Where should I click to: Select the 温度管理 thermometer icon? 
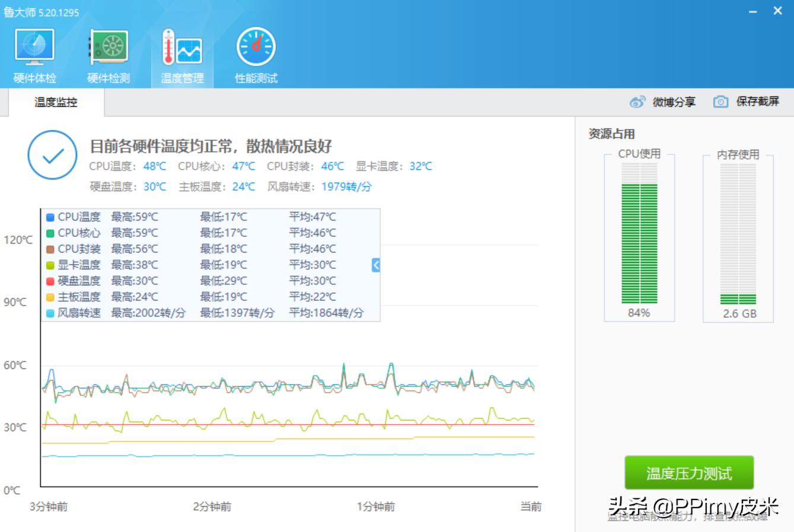tap(181, 53)
